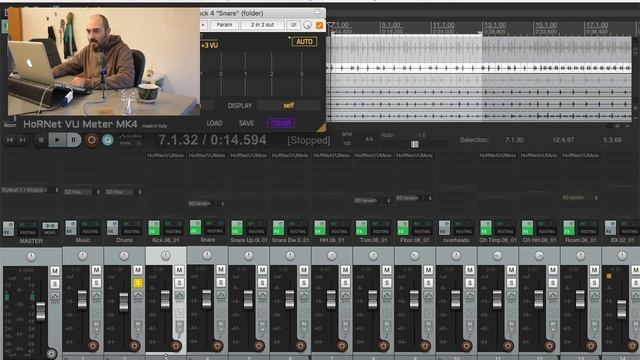Open Routing for the Drums track
The height and width of the screenshot is (360, 640).
pos(131,231)
